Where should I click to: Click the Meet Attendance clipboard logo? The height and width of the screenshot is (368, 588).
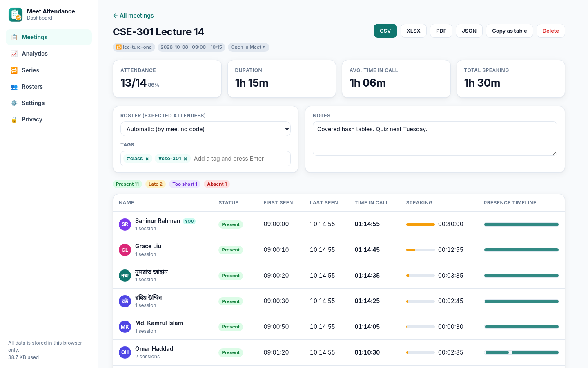coord(16,15)
